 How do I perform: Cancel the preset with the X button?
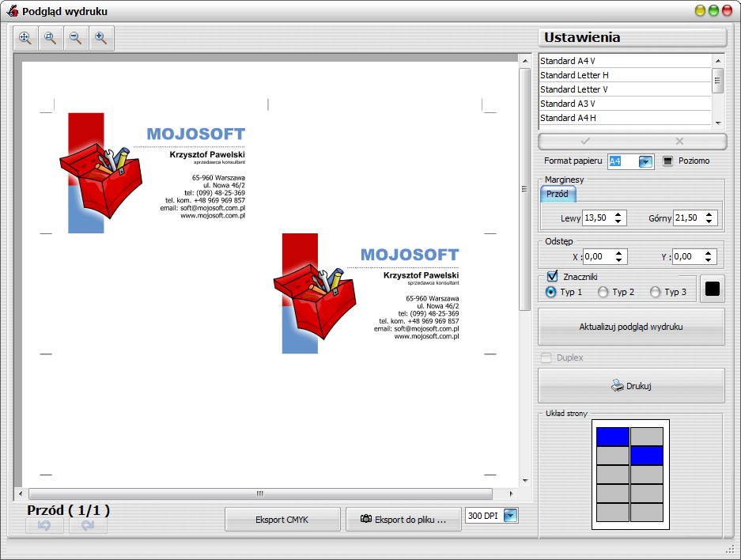679,141
